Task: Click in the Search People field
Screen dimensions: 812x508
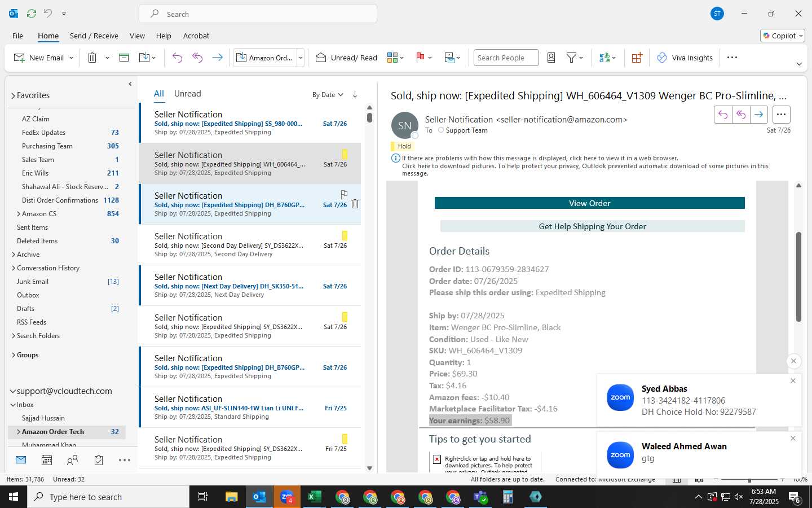Action: click(506, 58)
